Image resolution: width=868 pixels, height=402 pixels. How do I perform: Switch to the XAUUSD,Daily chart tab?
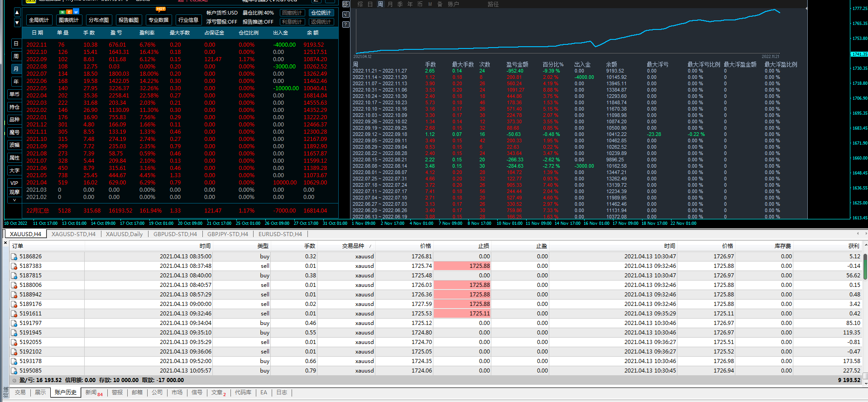click(x=124, y=234)
